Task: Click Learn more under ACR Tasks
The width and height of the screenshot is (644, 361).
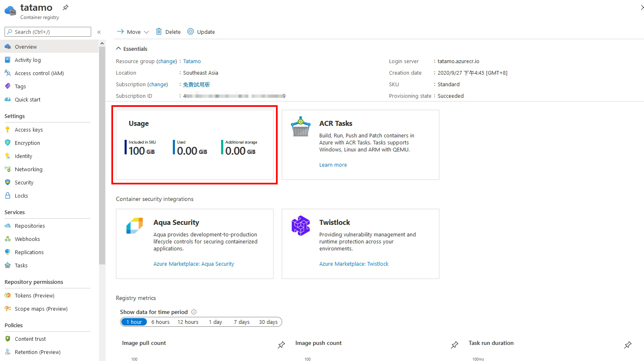Action: (x=333, y=165)
